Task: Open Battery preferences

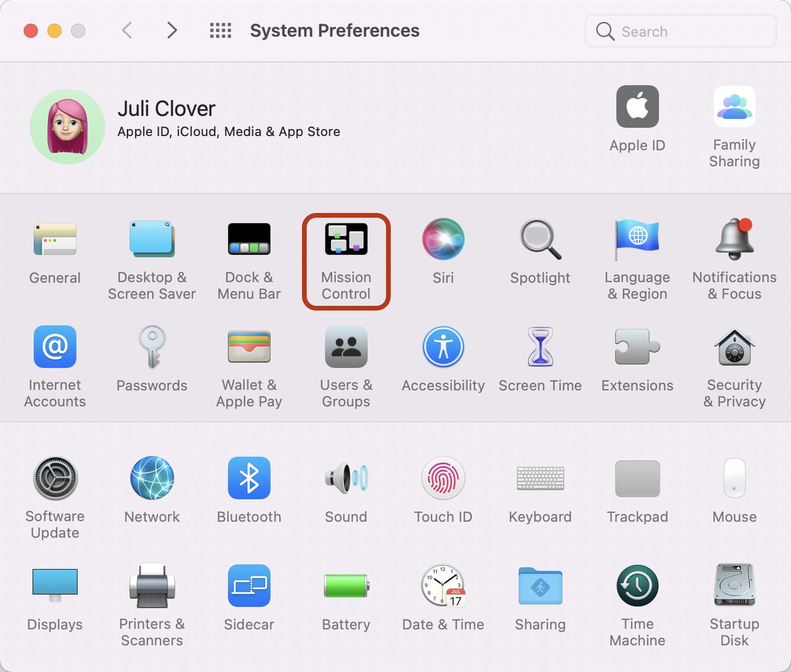Action: [345, 587]
